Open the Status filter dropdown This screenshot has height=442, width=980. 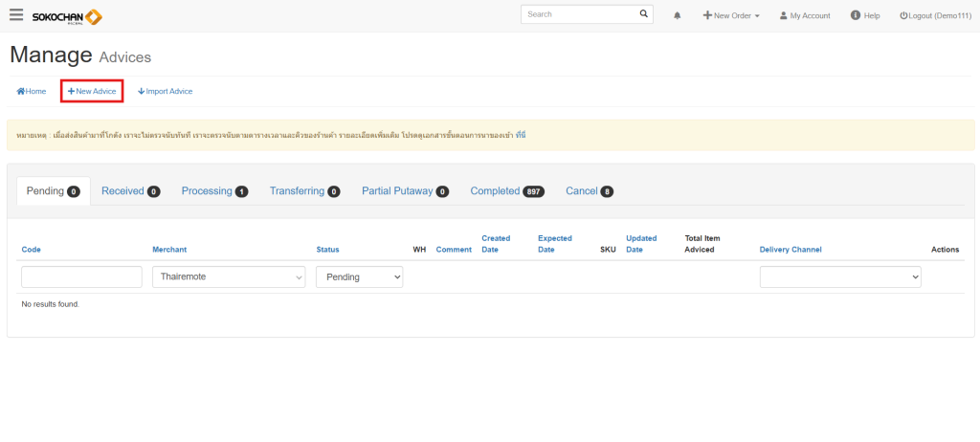pyautogui.click(x=359, y=276)
